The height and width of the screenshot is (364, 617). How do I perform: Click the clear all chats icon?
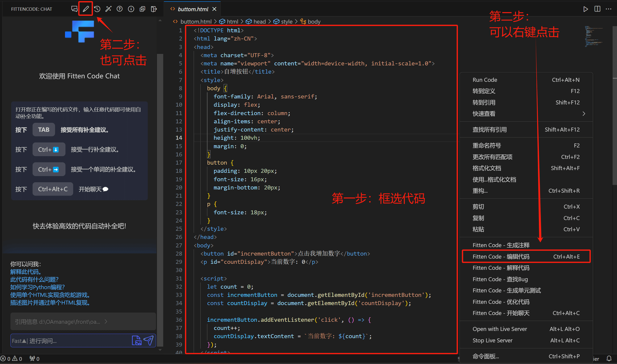click(x=142, y=9)
